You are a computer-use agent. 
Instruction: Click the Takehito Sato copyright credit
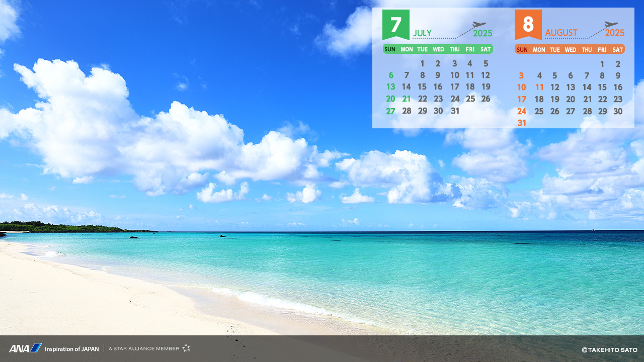[x=609, y=350]
